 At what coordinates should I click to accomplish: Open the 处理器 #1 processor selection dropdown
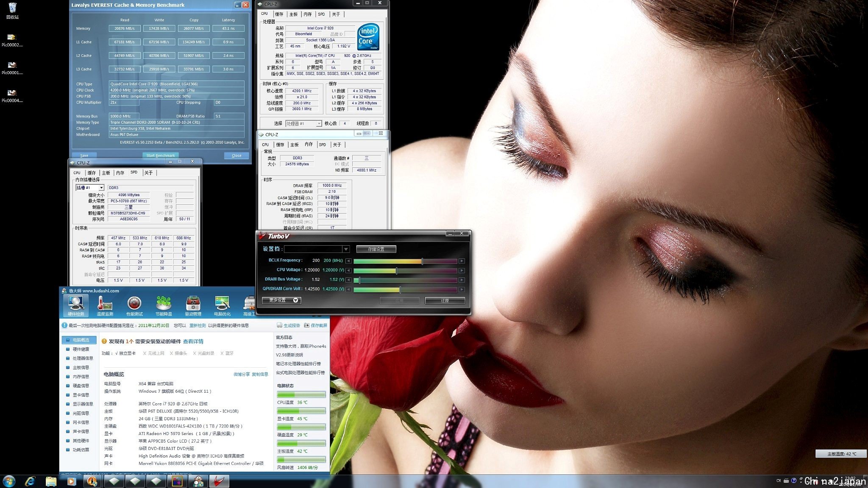[x=303, y=123]
